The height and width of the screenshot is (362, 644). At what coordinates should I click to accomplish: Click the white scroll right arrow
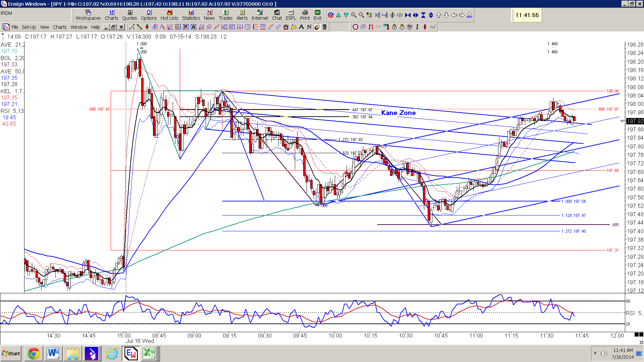click(x=462, y=15)
